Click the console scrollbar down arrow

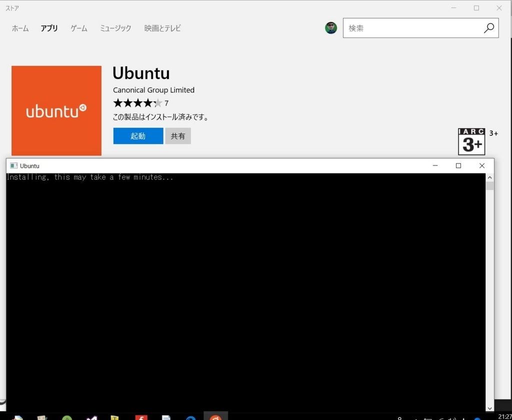click(x=489, y=408)
